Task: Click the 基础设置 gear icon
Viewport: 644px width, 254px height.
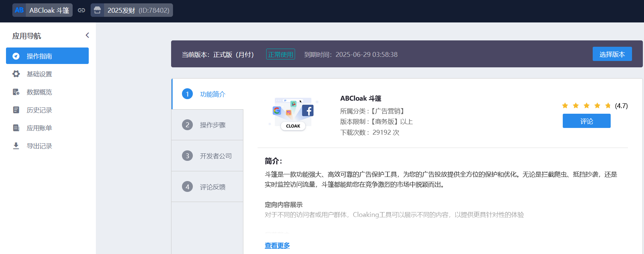Action: (16, 74)
